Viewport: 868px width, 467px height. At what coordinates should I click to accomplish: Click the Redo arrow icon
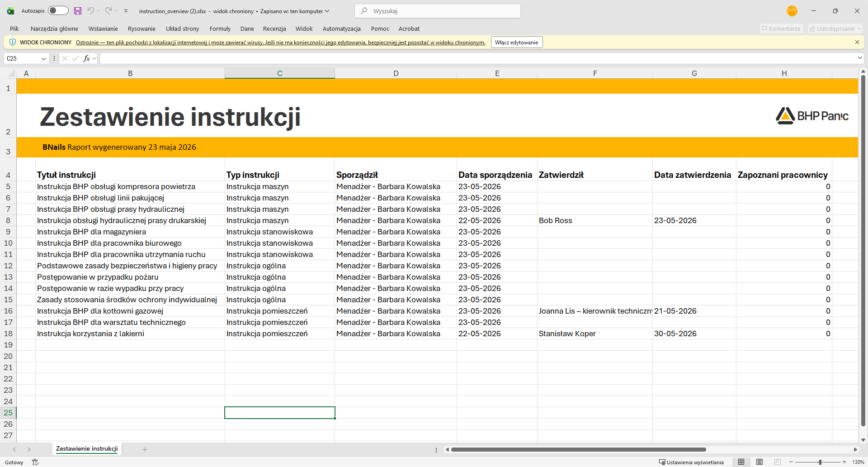(x=108, y=10)
